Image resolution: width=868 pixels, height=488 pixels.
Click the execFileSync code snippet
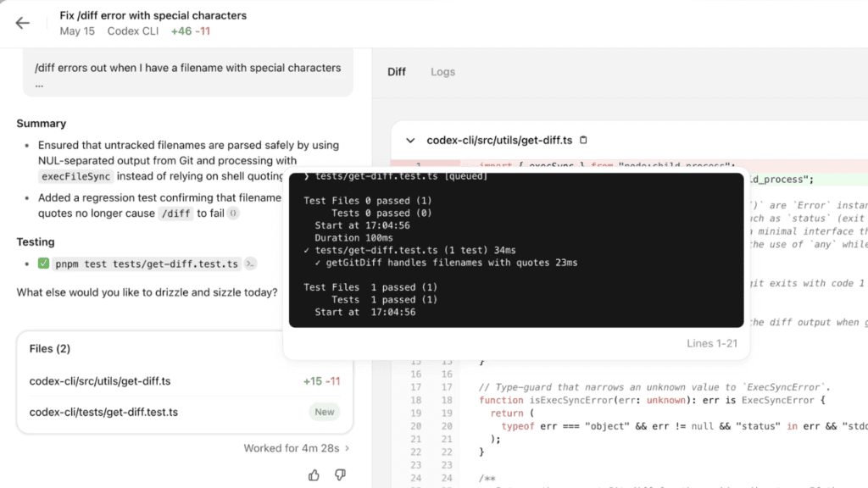(x=75, y=176)
